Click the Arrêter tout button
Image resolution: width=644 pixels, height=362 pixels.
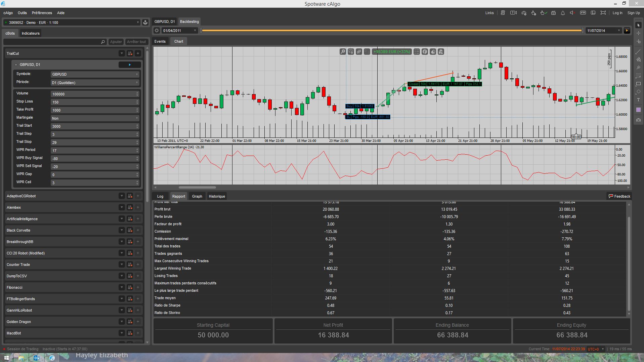coord(136,41)
